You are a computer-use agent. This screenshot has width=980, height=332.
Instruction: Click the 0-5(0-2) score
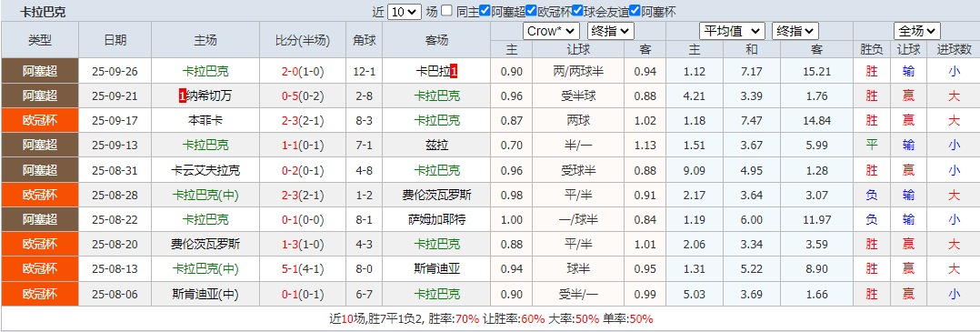pos(303,96)
